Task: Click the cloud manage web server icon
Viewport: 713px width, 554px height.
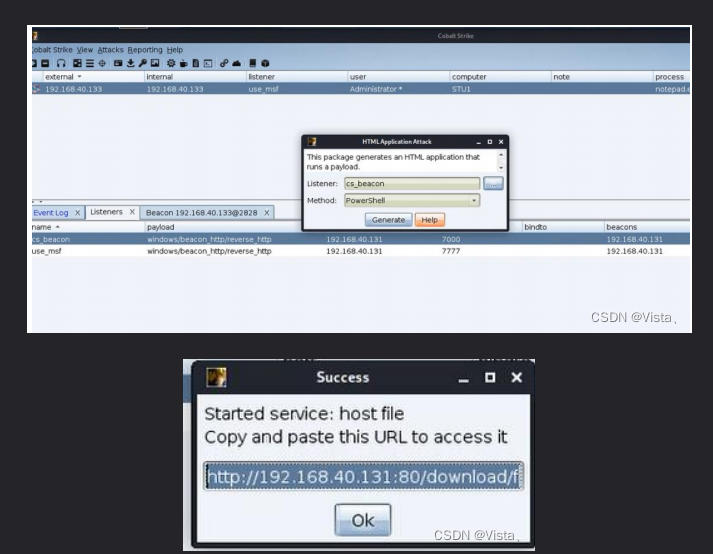Action: (x=236, y=63)
